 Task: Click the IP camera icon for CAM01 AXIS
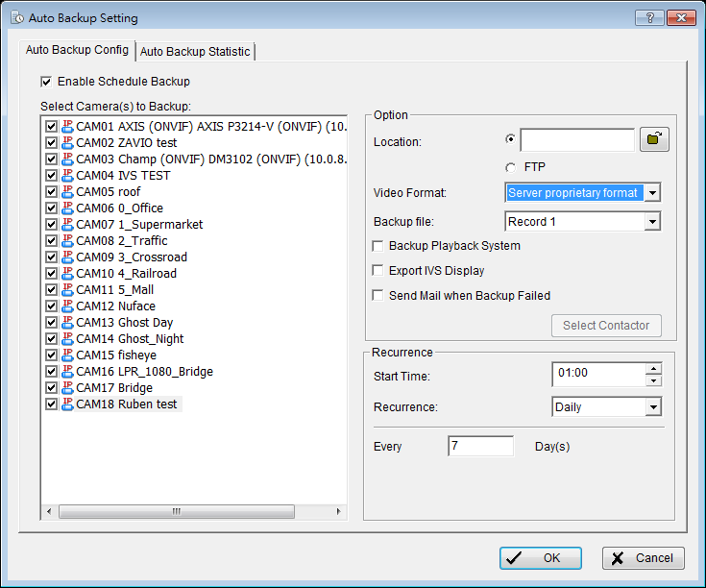(67, 127)
